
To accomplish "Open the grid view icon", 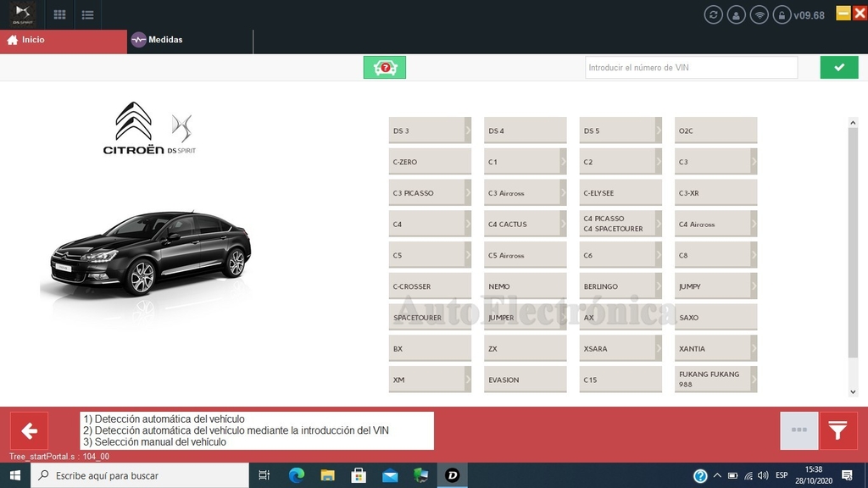I will coord(60,15).
